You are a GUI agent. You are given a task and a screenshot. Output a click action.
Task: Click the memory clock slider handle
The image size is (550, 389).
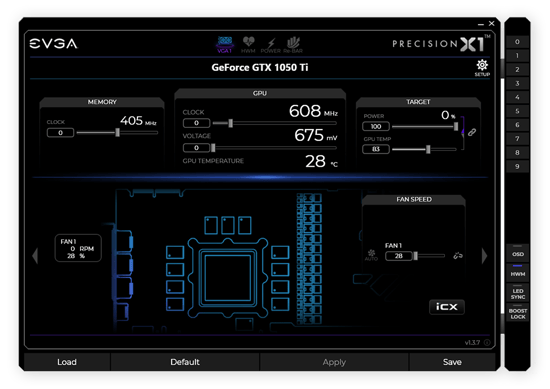[118, 132]
